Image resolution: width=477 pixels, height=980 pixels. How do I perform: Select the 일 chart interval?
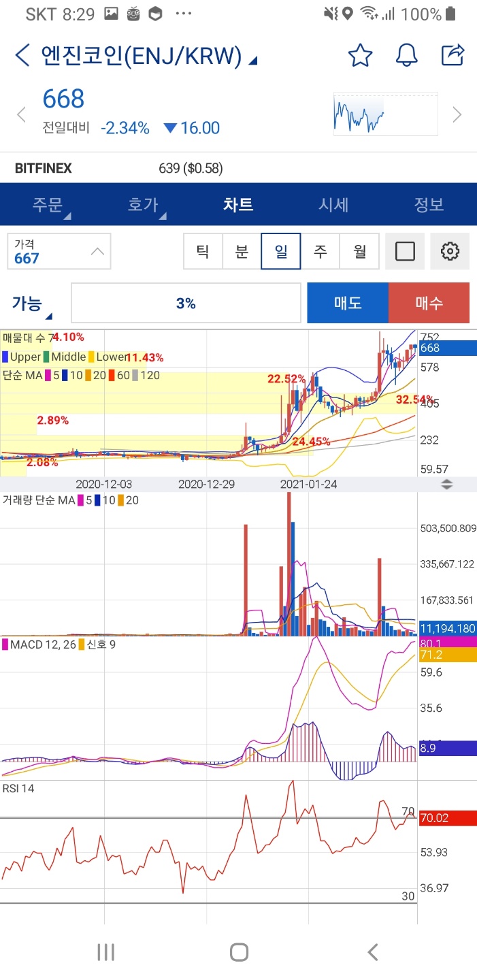point(281,251)
